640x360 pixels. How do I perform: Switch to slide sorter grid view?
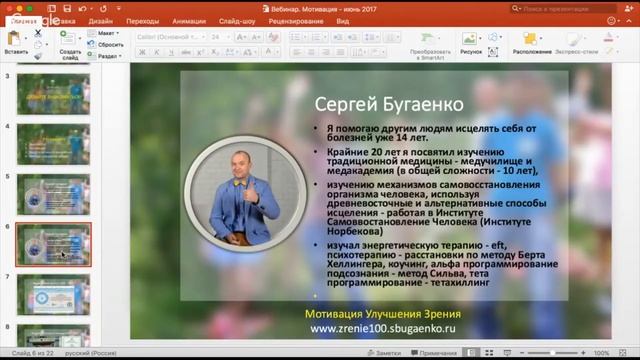[x=489, y=353]
